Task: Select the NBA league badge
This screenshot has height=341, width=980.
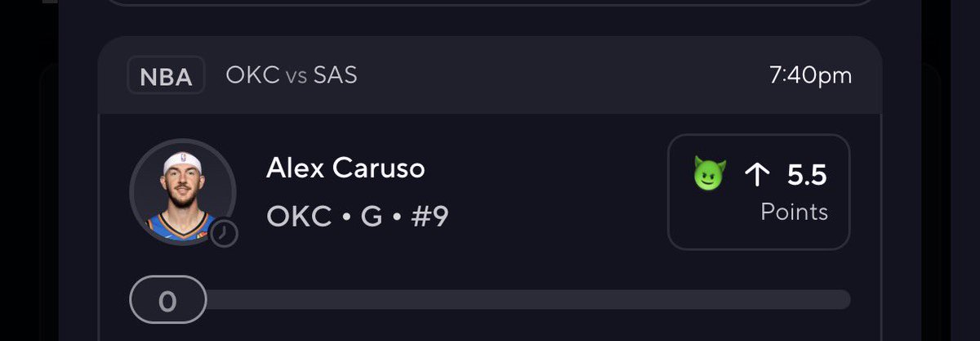Action: 167,77
